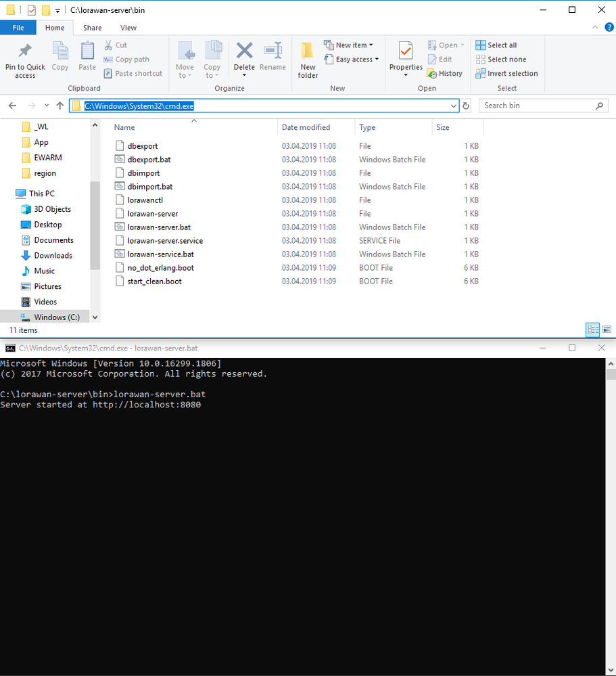This screenshot has width=616, height=676.
Task: Open recent locations dropdown arrow
Action: (x=47, y=106)
